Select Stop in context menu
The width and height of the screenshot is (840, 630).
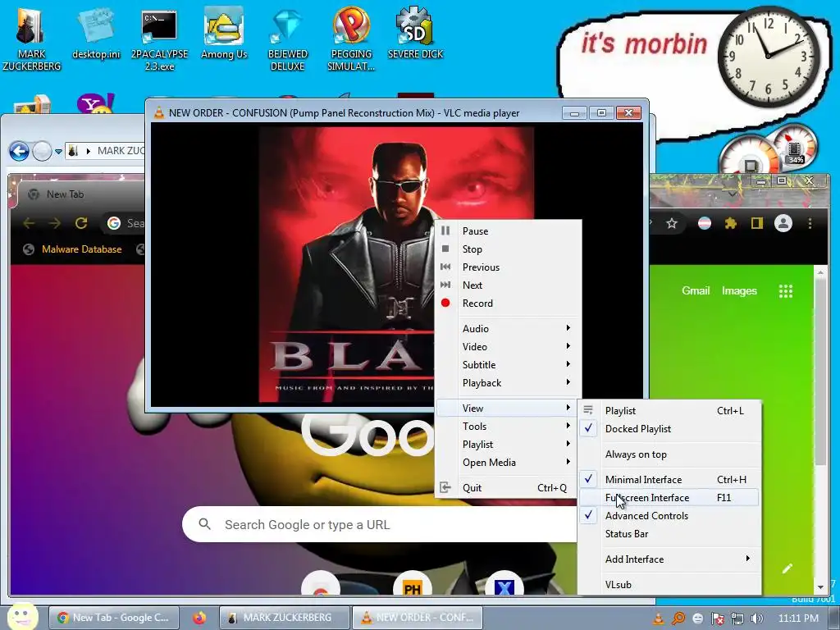[x=507, y=249]
